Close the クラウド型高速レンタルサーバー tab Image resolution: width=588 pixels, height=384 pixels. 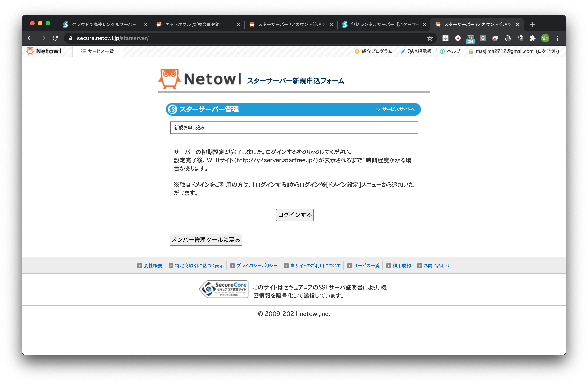click(145, 25)
